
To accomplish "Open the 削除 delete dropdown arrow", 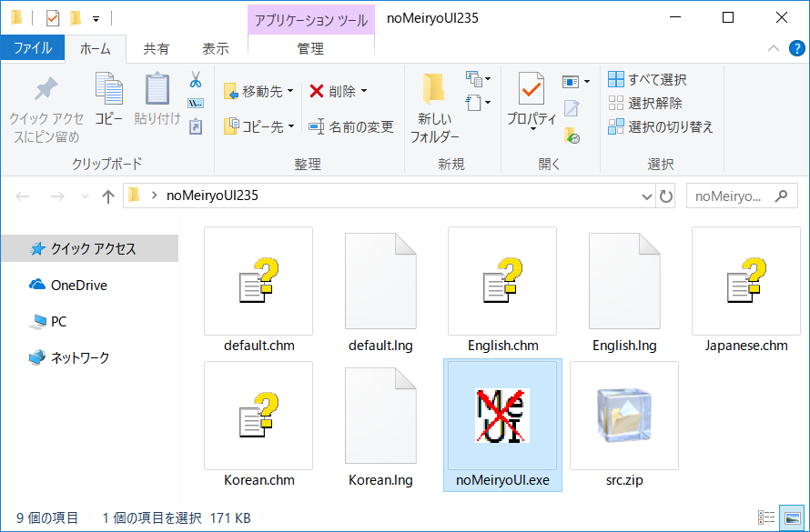I will [x=364, y=91].
